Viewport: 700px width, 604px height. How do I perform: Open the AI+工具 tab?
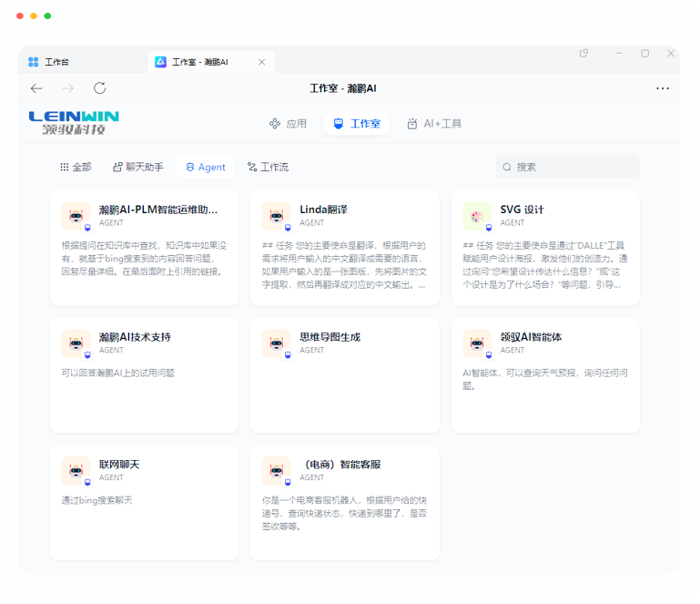(434, 124)
